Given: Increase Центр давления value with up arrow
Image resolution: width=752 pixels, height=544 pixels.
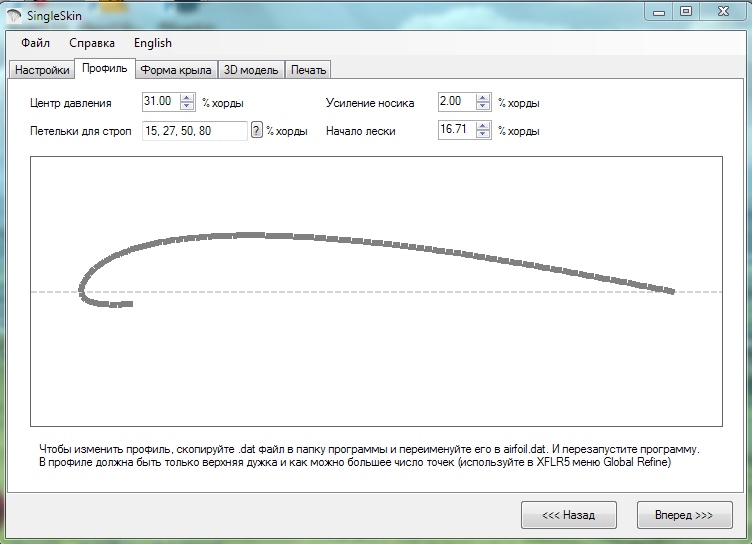Looking at the screenshot, I should point(186,98).
